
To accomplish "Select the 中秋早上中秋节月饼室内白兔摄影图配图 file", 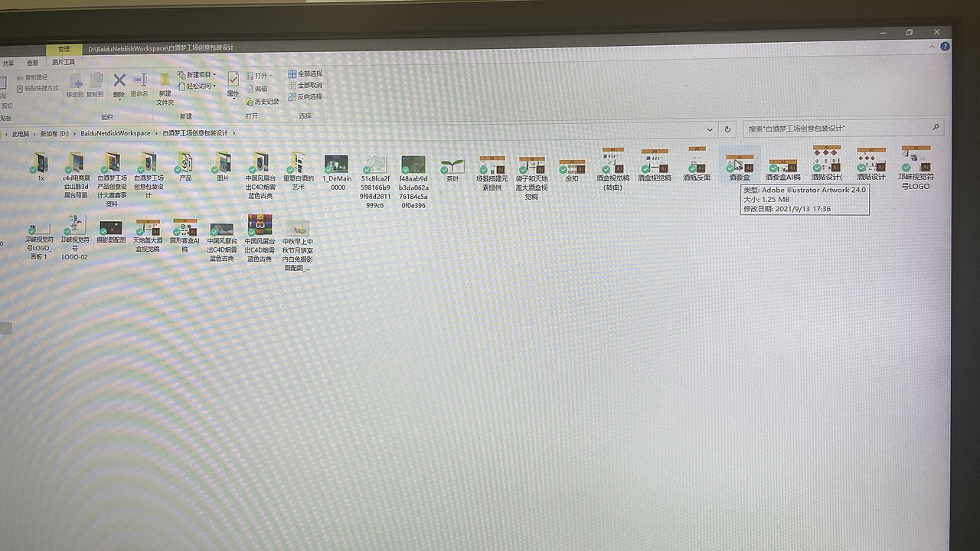I will [297, 246].
